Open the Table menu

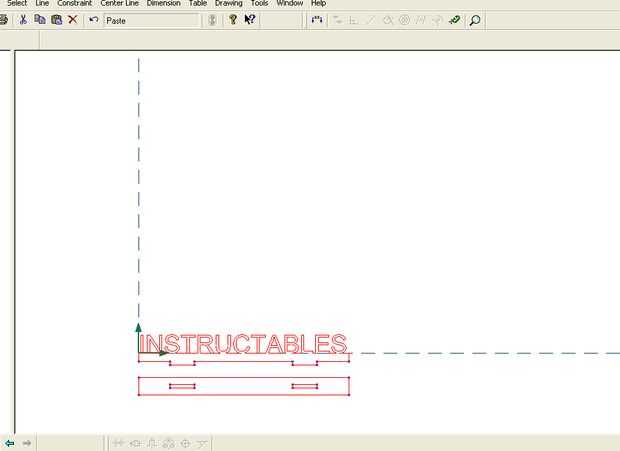tap(198, 3)
